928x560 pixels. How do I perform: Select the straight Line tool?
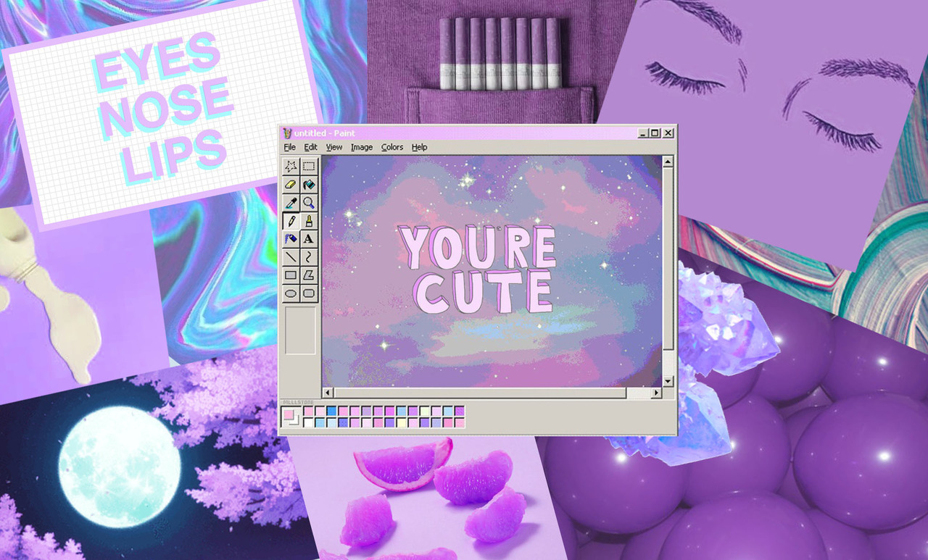tap(291, 256)
